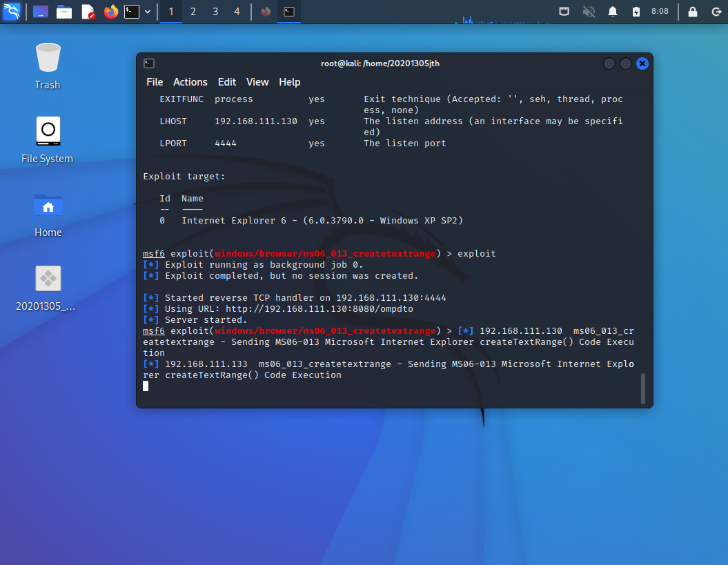Open the terminal emulator panel launcher
This screenshot has height=565, width=728.
pos(132,12)
